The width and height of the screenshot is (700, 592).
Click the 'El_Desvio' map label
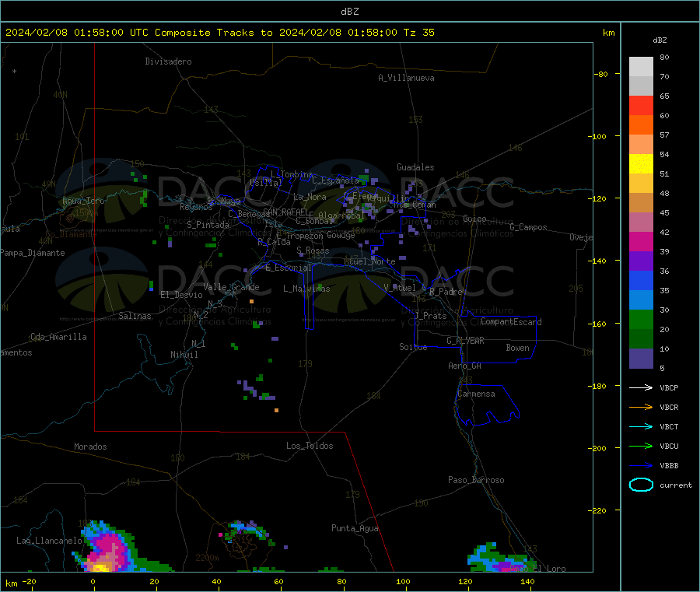(x=181, y=295)
